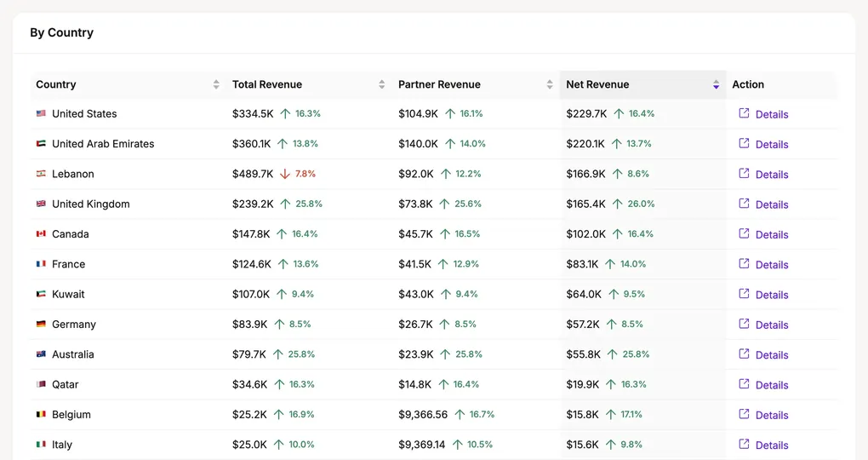Viewport: 868px width, 460px height.
Task: Open Details for Italy
Action: (x=772, y=445)
